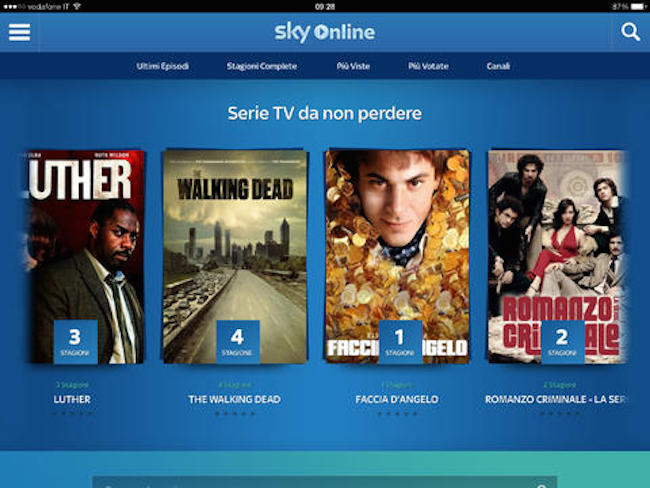This screenshot has height=488, width=650.
Task: Tap the star rating under Luther
Action: (72, 413)
